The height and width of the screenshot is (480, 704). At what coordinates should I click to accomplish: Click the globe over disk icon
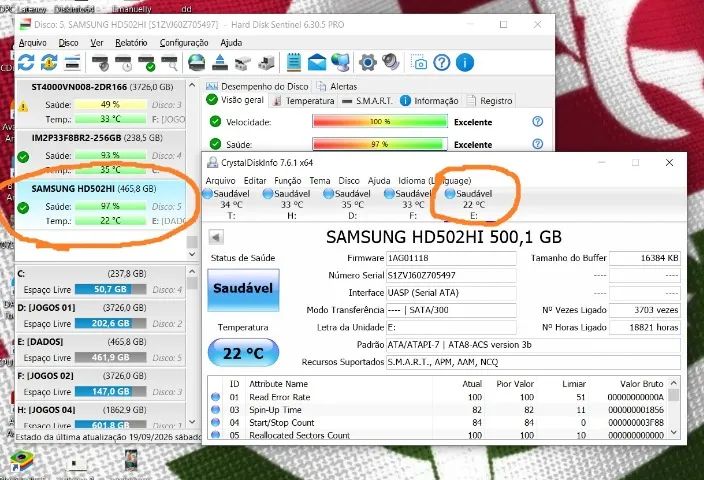pyautogui.click(x=196, y=62)
